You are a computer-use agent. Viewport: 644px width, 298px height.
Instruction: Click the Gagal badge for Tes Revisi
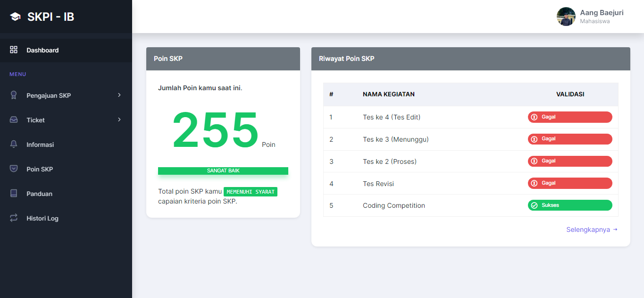[x=569, y=183]
